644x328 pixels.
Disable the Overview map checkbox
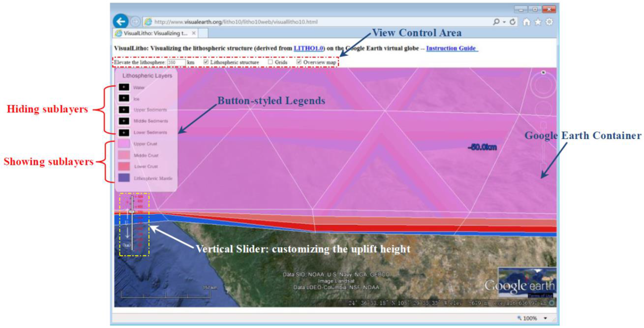(x=299, y=62)
